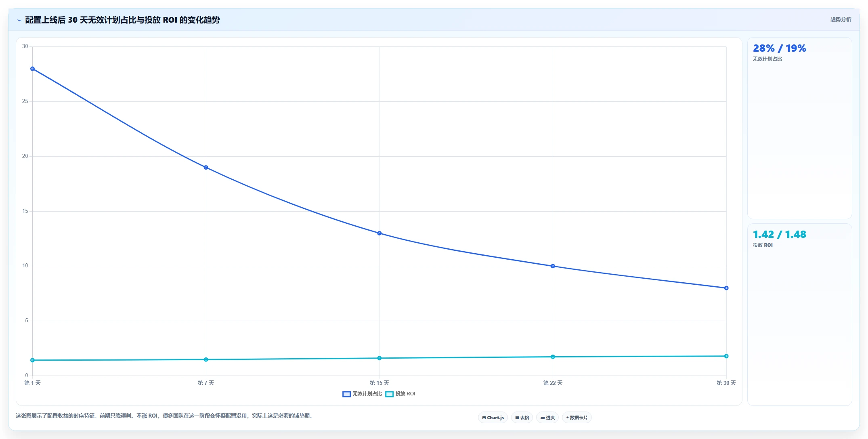Click the cyan ROI point at 第 7 天
Screen dimensions: 868x439
tap(206, 359)
